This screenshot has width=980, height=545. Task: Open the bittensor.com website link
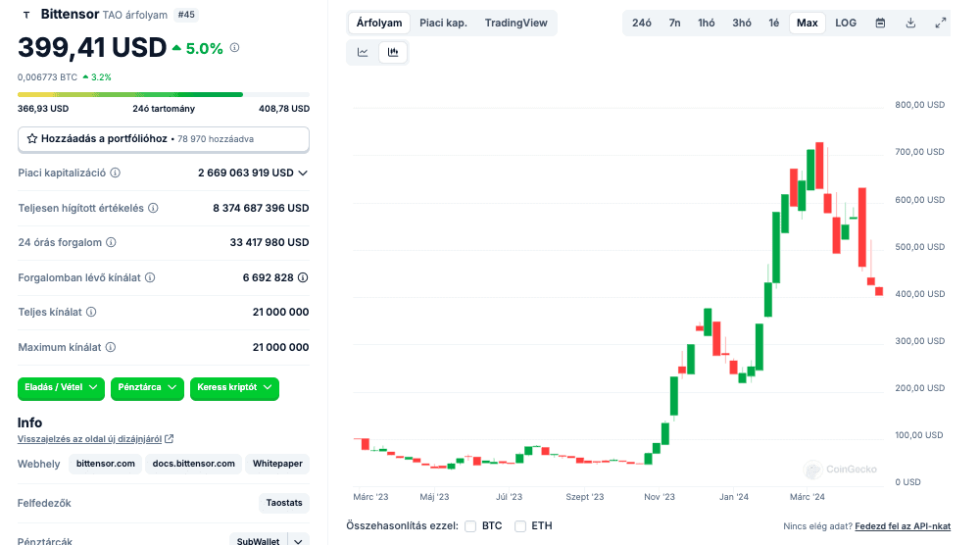106,464
